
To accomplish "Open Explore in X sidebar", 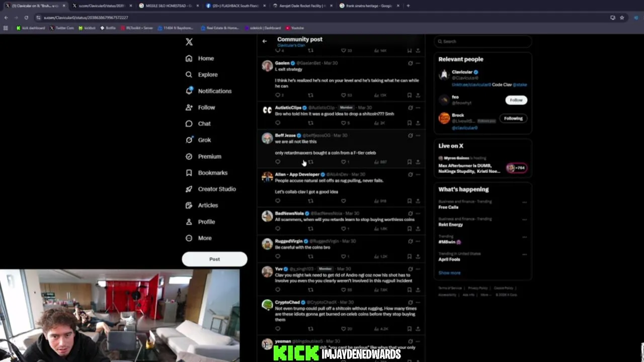I will pyautogui.click(x=201, y=74).
